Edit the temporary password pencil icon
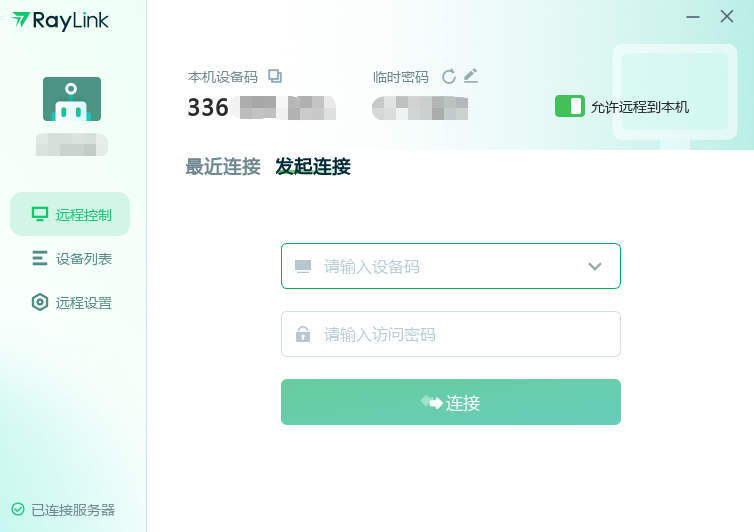Screen dimensions: 754x532 coord(471,76)
